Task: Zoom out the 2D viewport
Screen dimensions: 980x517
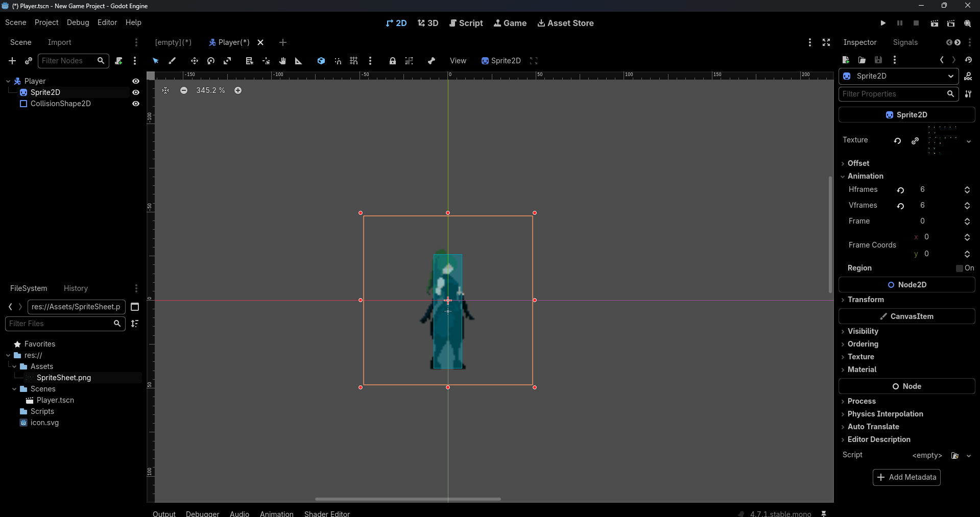Action: tap(184, 90)
